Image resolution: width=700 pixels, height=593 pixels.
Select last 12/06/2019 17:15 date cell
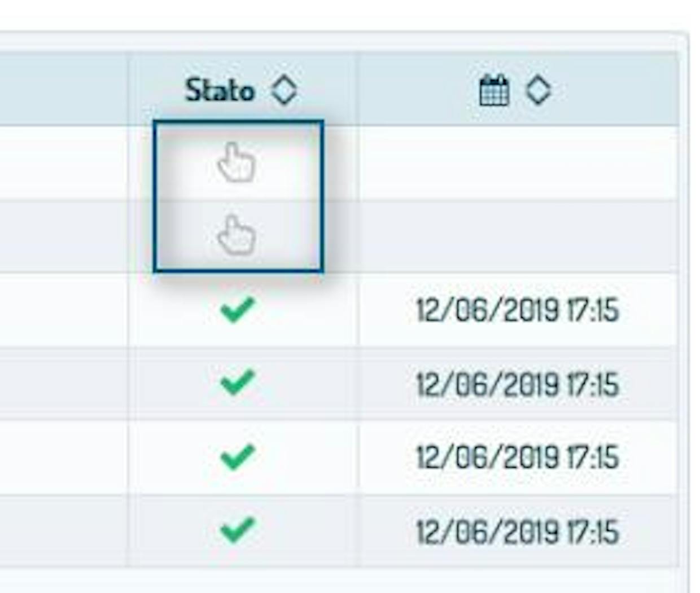pyautogui.click(x=518, y=531)
